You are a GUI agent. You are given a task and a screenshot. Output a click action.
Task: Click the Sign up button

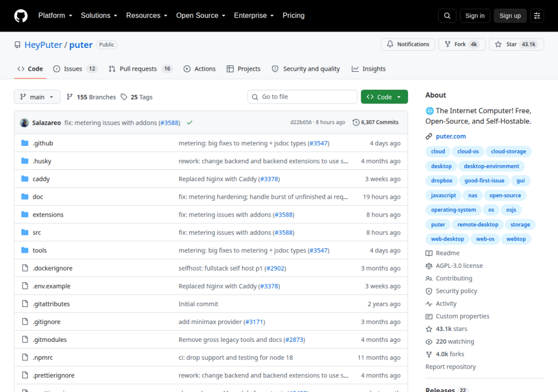[510, 16]
